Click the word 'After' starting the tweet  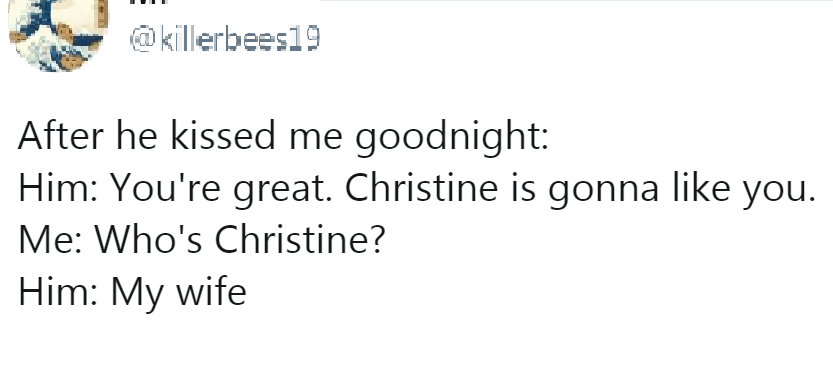61,135
